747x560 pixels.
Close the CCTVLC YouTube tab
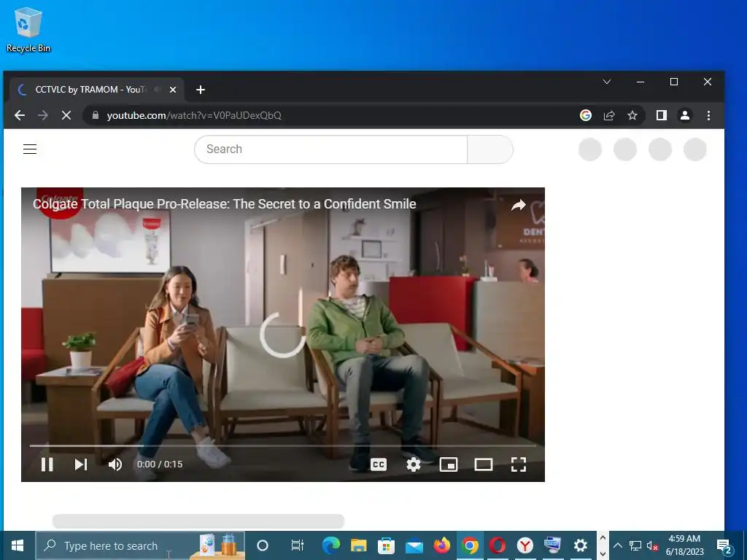click(x=173, y=90)
